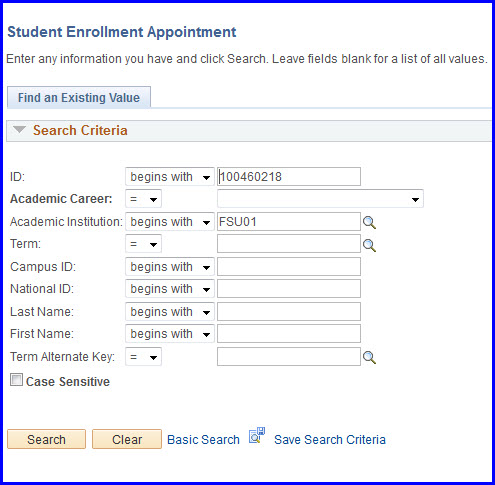Open lookup for Term Alternate Key
Screen dimensions: 495x485
click(369, 357)
